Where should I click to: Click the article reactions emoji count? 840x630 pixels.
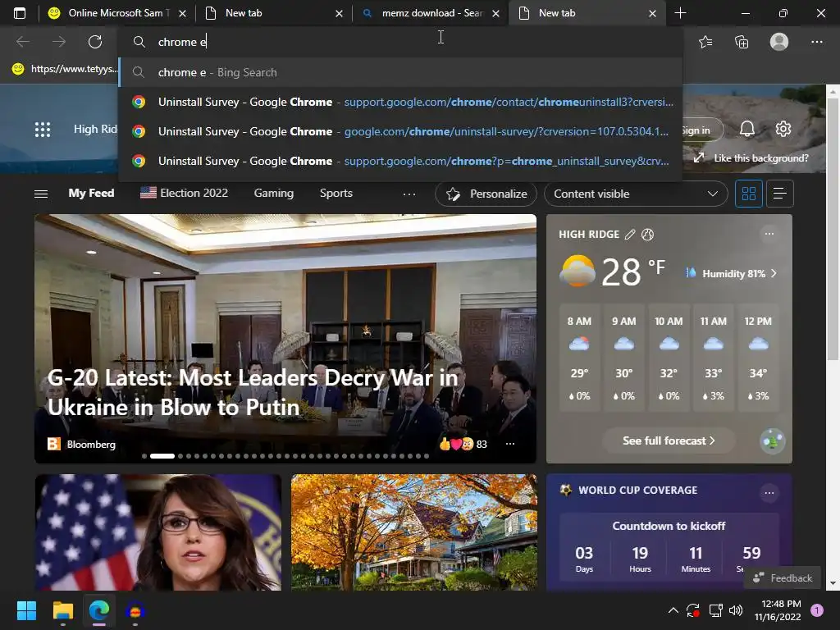tap(463, 444)
